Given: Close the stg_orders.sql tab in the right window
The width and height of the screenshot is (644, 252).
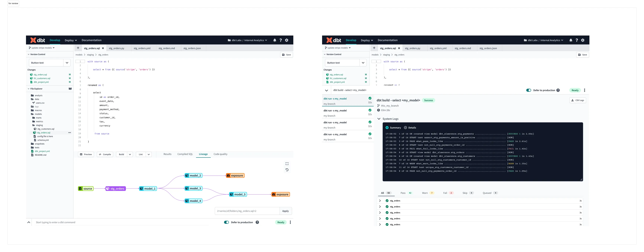Looking at the screenshot, I should point(399,48).
